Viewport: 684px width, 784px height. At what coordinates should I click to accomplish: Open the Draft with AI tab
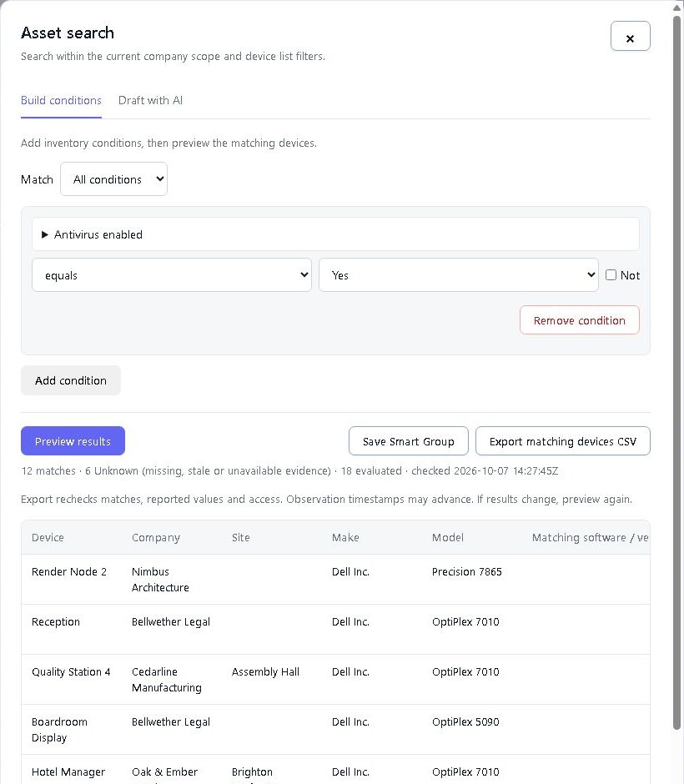[x=150, y=100]
